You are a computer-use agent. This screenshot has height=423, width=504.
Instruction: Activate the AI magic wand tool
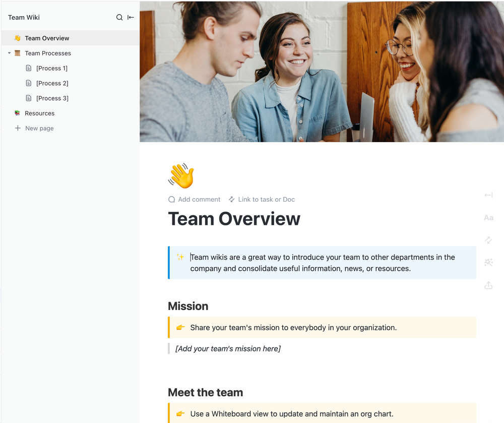click(488, 262)
